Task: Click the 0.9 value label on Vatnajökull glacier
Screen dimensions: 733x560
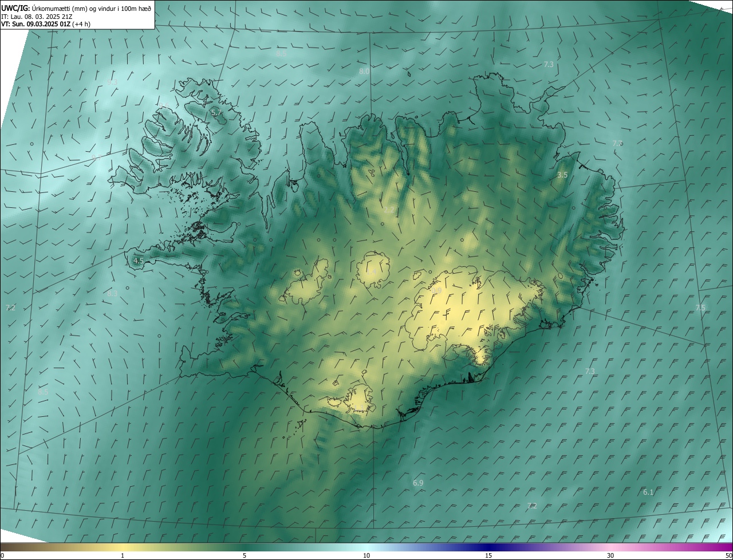Action: click(x=436, y=291)
